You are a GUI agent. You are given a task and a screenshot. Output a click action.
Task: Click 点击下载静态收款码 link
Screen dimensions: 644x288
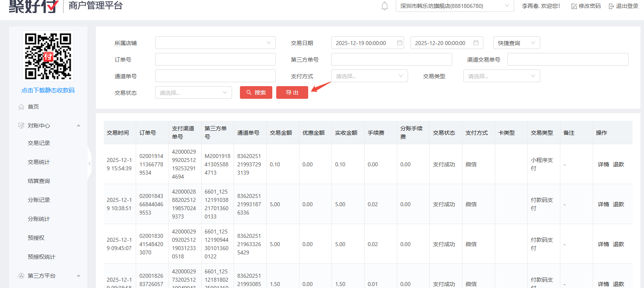point(48,90)
